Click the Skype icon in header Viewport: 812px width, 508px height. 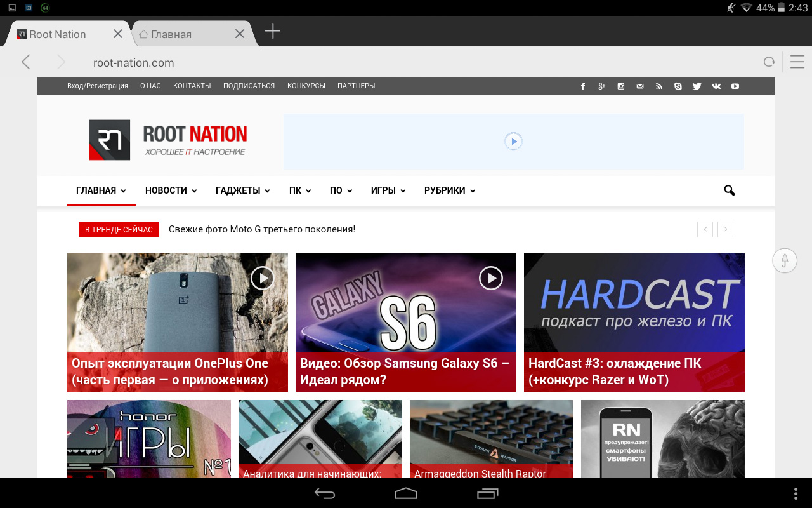pos(678,86)
